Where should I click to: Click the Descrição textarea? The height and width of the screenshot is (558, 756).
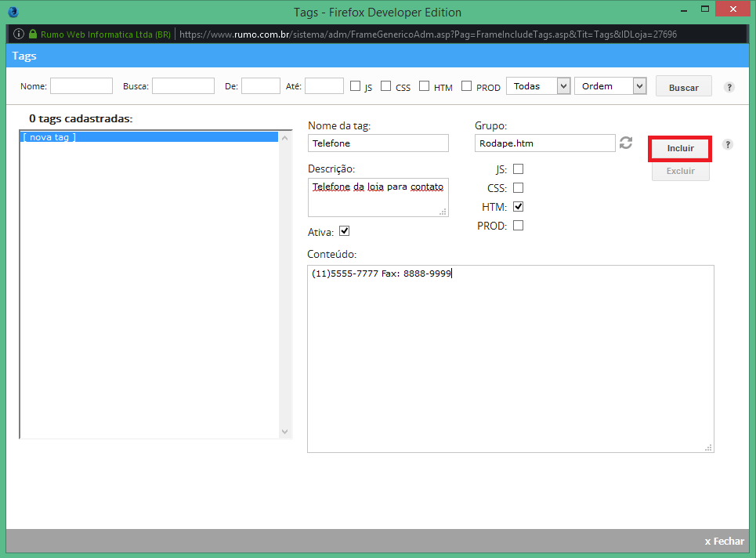click(378, 197)
